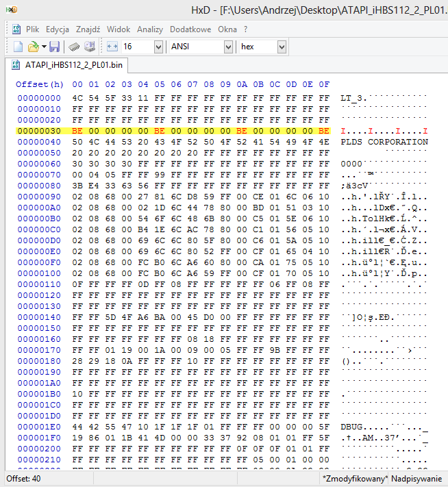
Task: Open the Analizy menu
Action: [x=150, y=29]
